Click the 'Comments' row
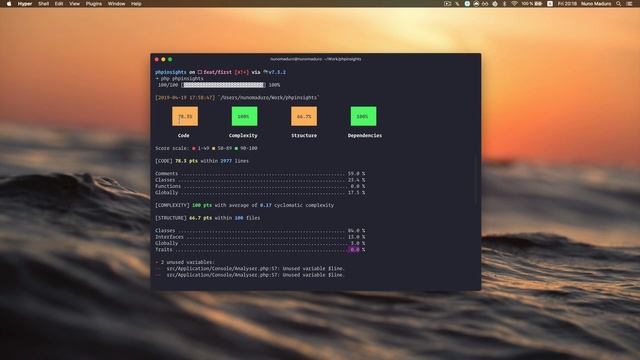Viewport: 640px width, 360px height. [x=260, y=173]
